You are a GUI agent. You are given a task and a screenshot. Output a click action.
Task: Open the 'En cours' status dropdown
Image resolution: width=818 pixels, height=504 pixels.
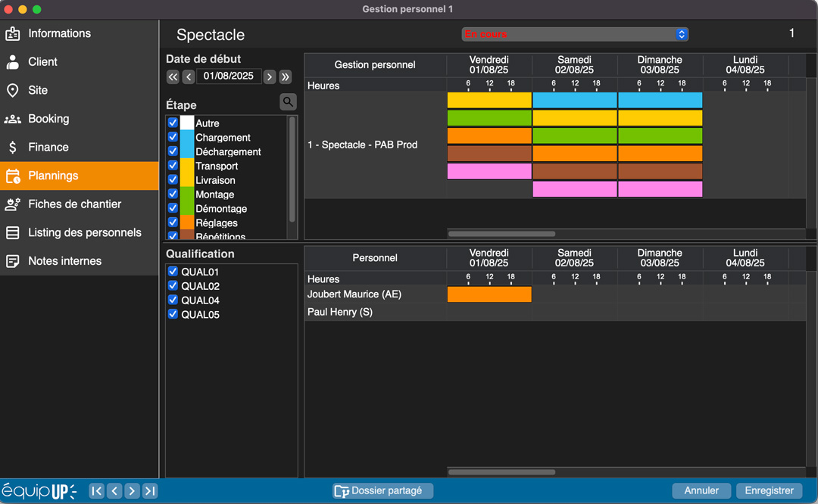575,34
